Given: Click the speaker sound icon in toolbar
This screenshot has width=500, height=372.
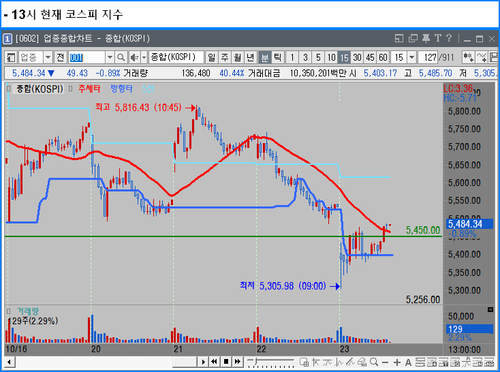Looking at the screenshot, I should pyautogui.click(x=134, y=58).
